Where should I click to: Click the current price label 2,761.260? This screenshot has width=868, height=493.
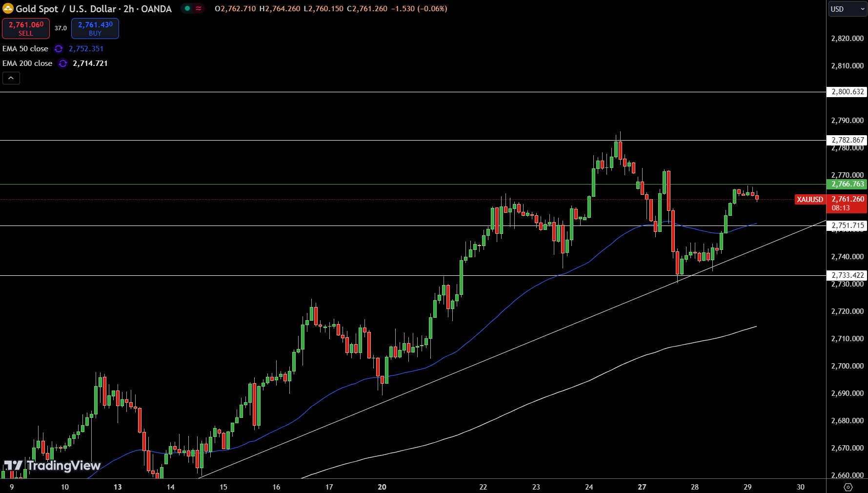[x=848, y=199]
